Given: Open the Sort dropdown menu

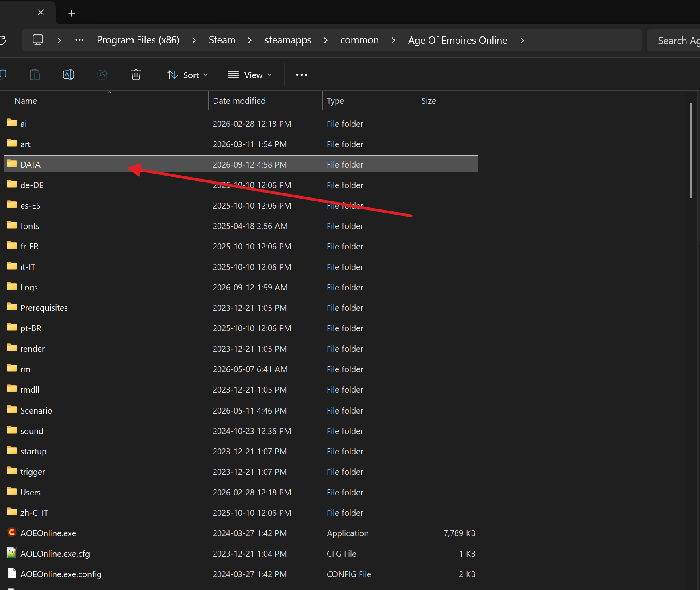Looking at the screenshot, I should (187, 75).
